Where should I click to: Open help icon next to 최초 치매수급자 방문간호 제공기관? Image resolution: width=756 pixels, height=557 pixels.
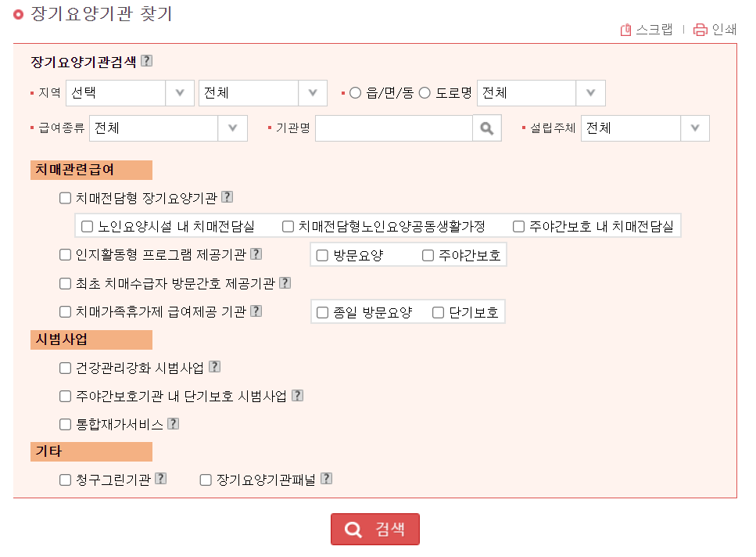(285, 283)
